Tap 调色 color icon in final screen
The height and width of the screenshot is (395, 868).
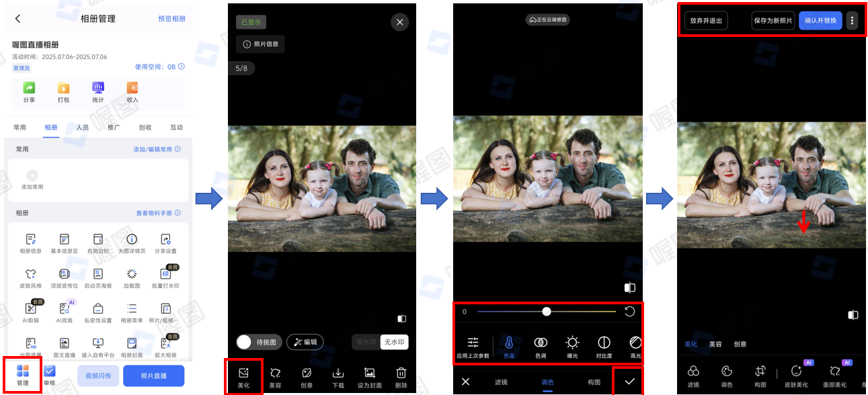coord(727,371)
